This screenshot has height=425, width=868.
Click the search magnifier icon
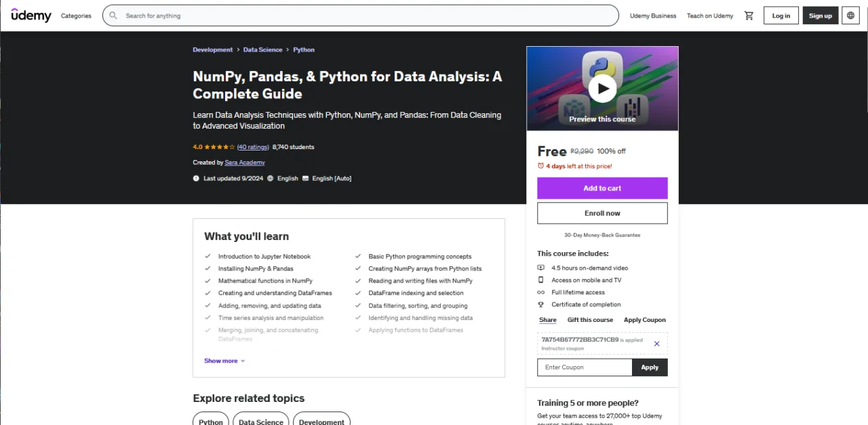(x=113, y=16)
